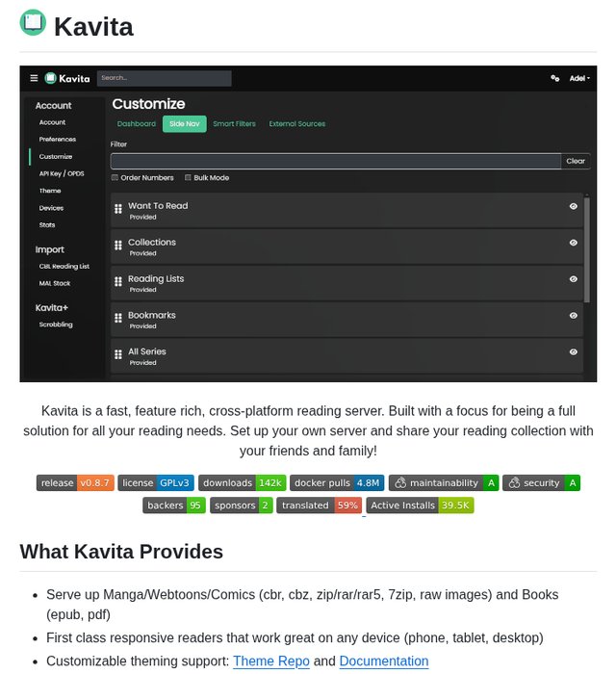Click the drag handle for All Series
The width and height of the screenshot is (616, 674).
tap(117, 354)
